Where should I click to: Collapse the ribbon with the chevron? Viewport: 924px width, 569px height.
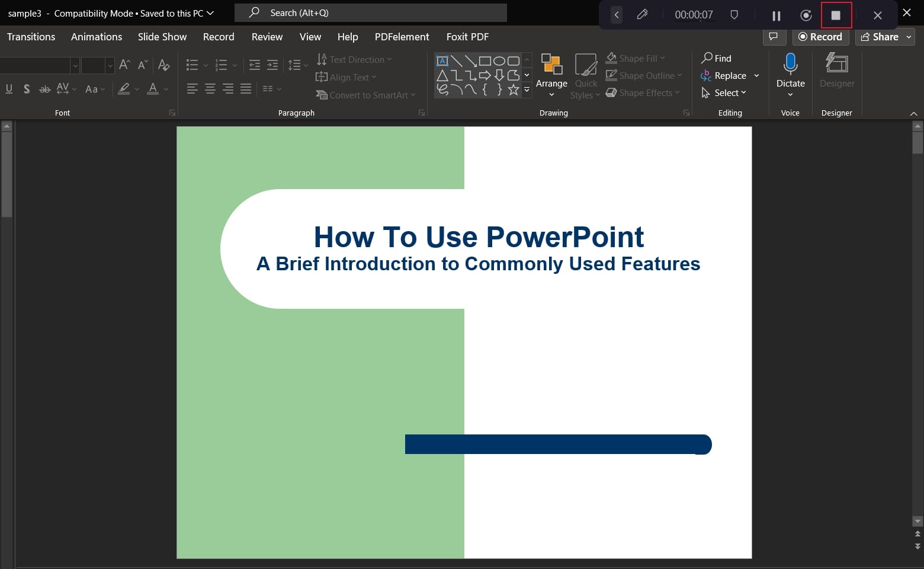tap(913, 113)
